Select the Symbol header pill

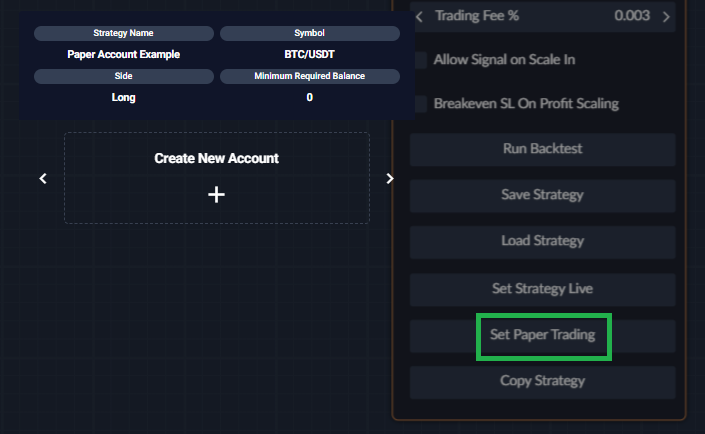pos(310,33)
